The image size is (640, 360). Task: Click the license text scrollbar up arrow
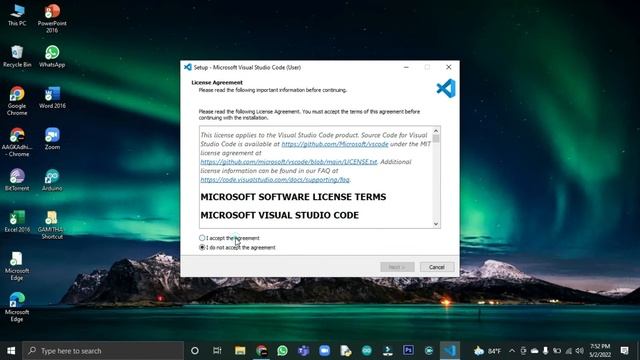(436, 131)
